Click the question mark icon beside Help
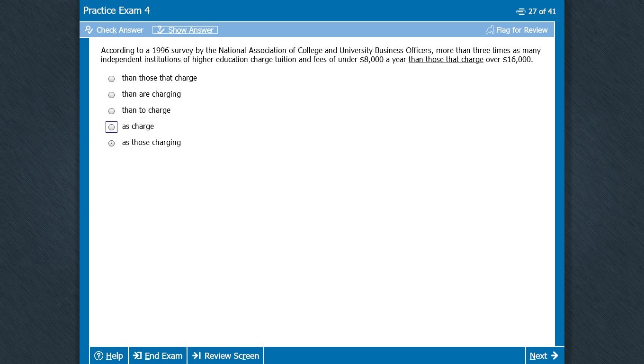 point(98,355)
